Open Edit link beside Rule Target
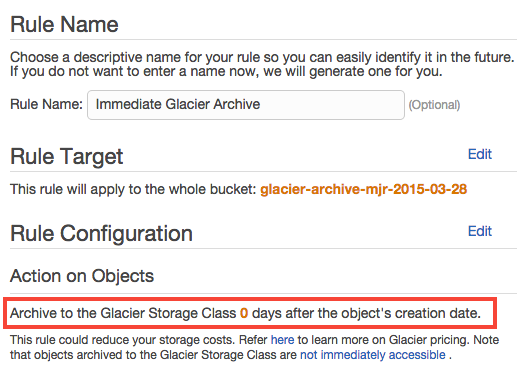This screenshot has width=529, height=377. point(480,154)
